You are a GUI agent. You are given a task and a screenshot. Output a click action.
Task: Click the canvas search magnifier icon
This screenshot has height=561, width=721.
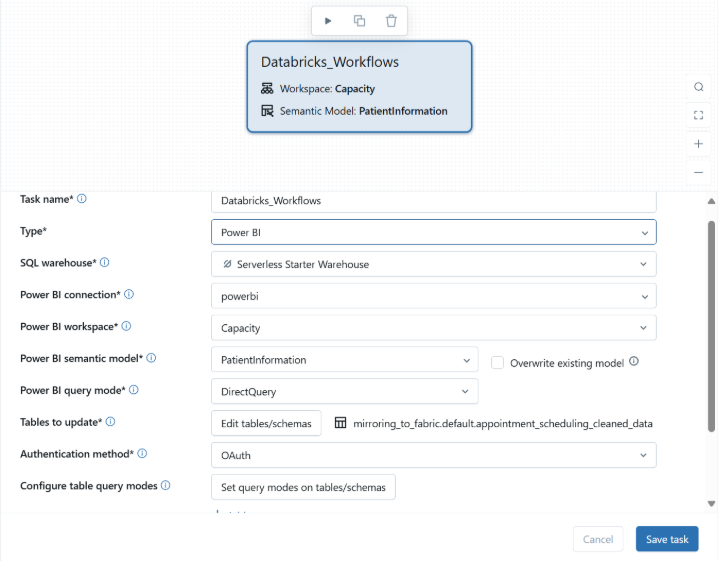coord(698,87)
